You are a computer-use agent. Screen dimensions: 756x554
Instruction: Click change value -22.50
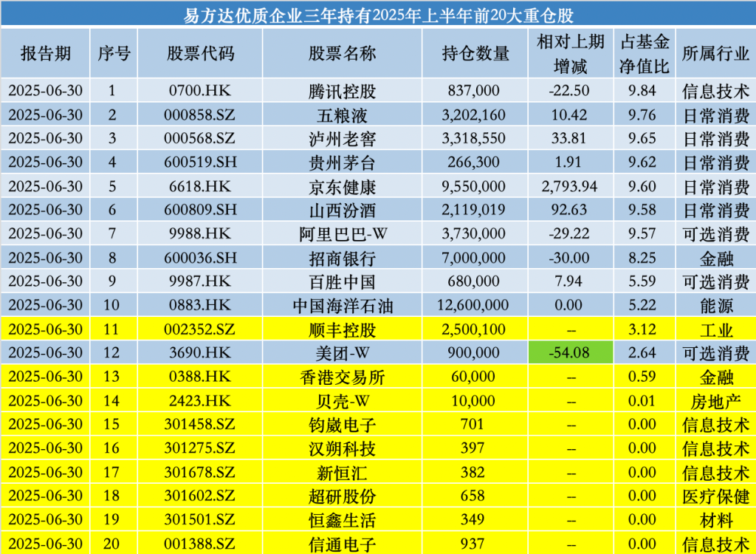569,90
